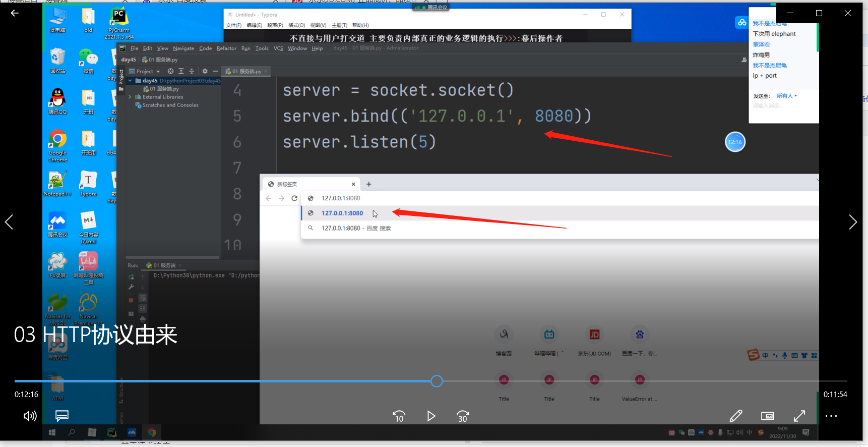Stop the running process in Run panel
Screen dimensions: 868x447
pyautogui.click(x=131, y=300)
